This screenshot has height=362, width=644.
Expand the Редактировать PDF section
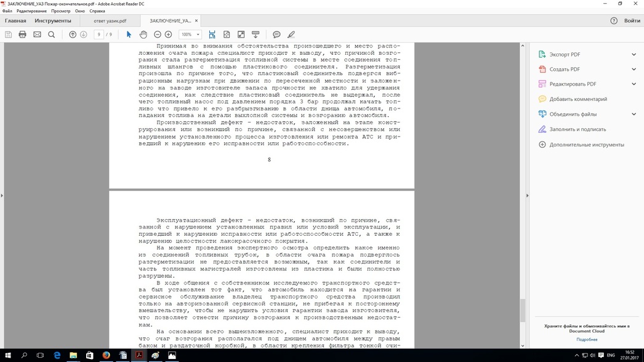(x=634, y=84)
